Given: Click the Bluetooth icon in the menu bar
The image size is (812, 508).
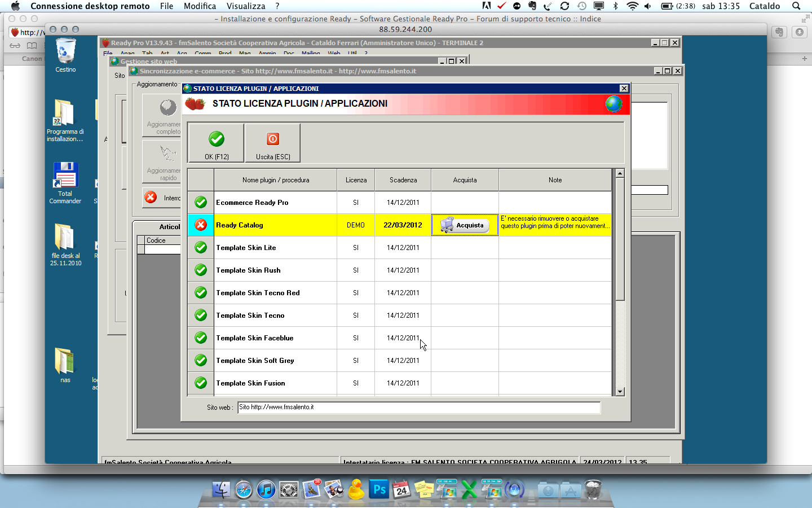Looking at the screenshot, I should (615, 6).
